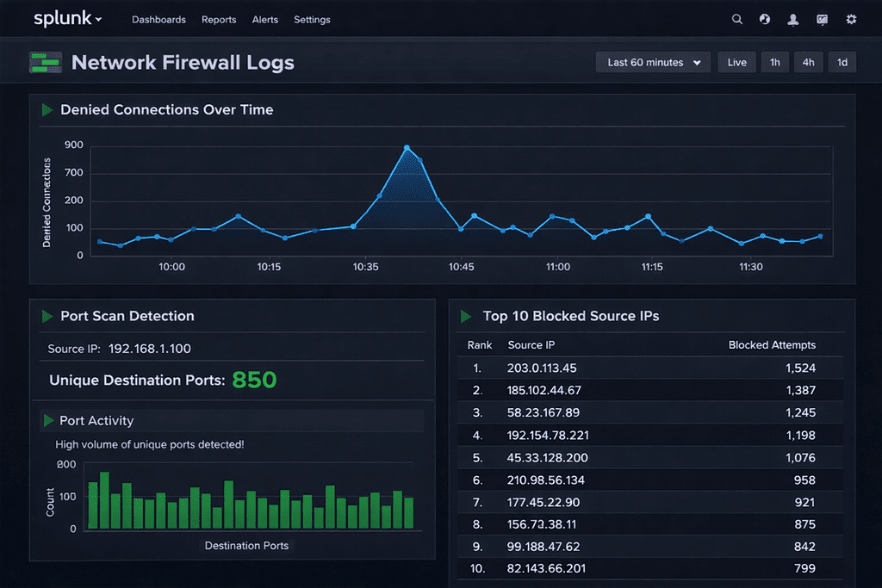The height and width of the screenshot is (588, 882).
Task: Enable Live mode
Action: [736, 62]
